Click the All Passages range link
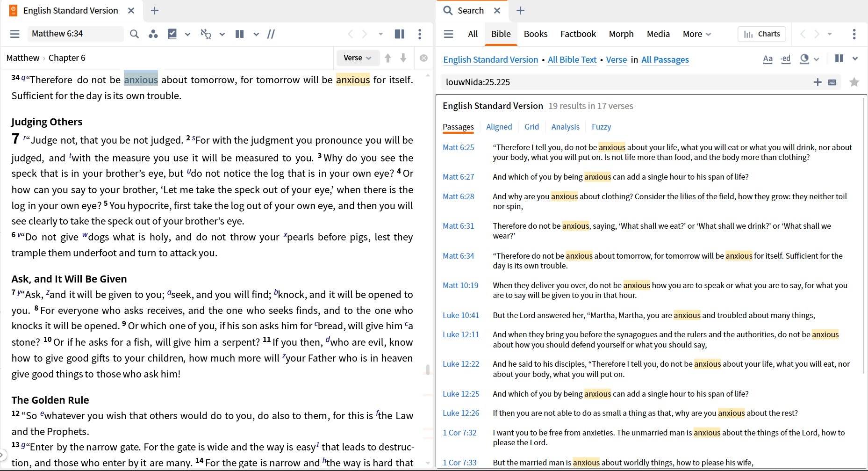 [x=665, y=59]
